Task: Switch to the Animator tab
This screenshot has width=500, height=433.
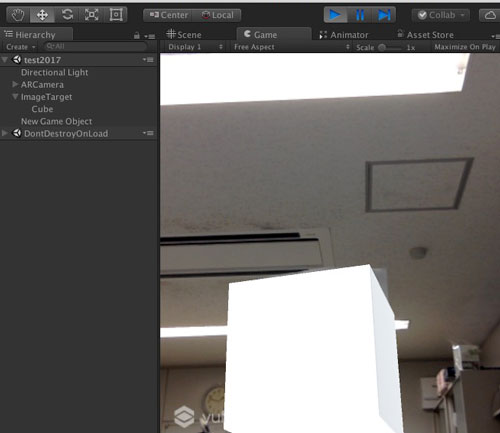Action: click(x=344, y=35)
